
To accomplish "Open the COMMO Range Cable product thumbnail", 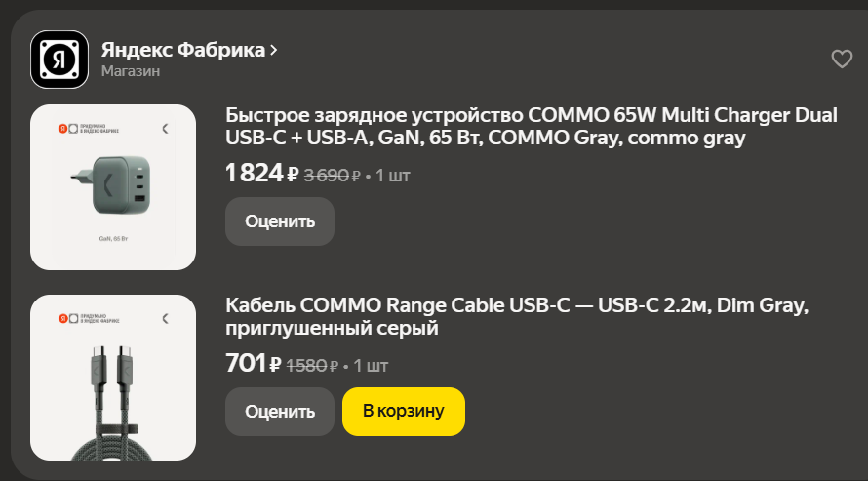I will (113, 377).
